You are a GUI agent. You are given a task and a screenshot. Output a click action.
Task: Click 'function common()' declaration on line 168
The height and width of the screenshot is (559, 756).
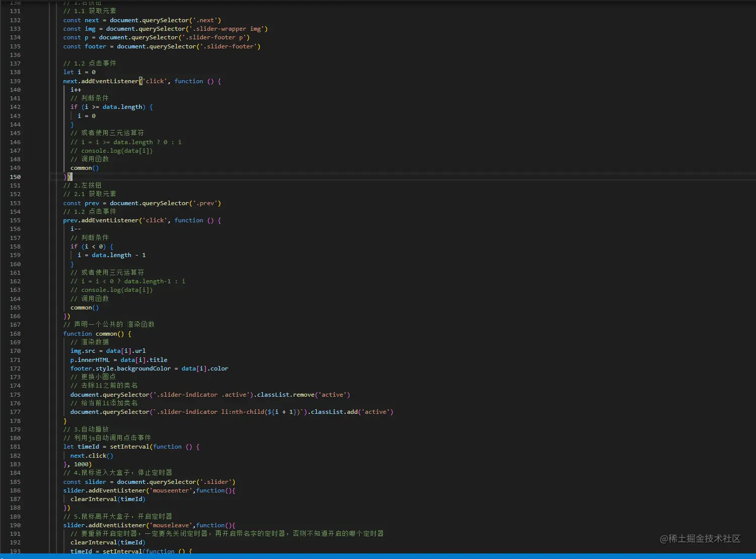tap(94, 334)
